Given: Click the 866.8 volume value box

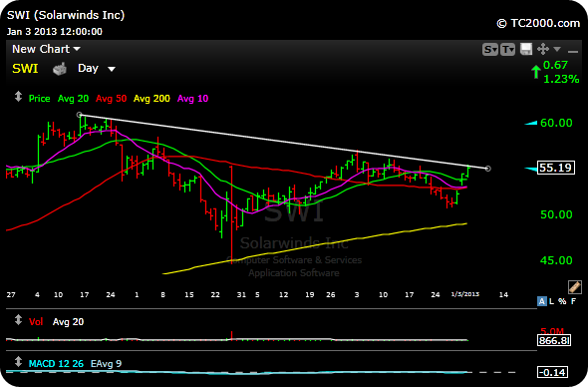Looking at the screenshot, I should point(554,340).
